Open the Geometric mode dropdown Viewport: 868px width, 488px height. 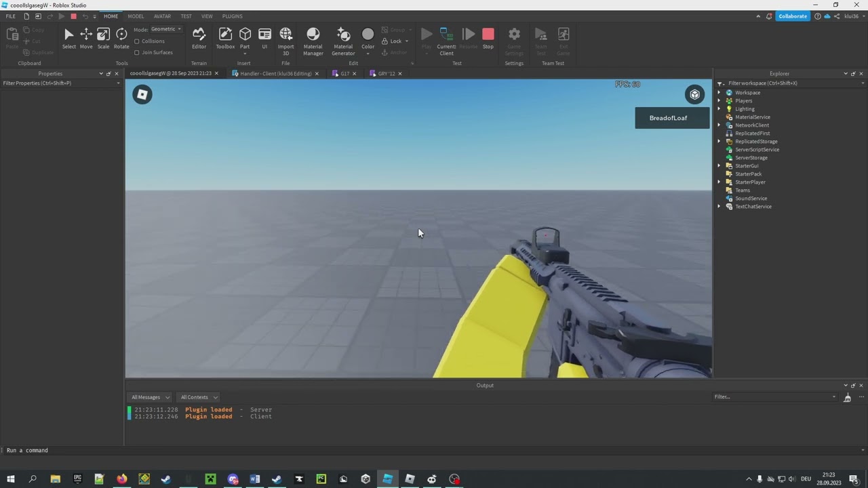coord(166,29)
